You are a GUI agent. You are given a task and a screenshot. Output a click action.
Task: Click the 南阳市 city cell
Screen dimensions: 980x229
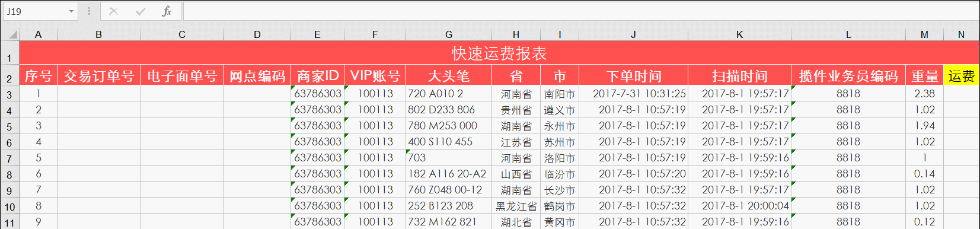coord(560,94)
